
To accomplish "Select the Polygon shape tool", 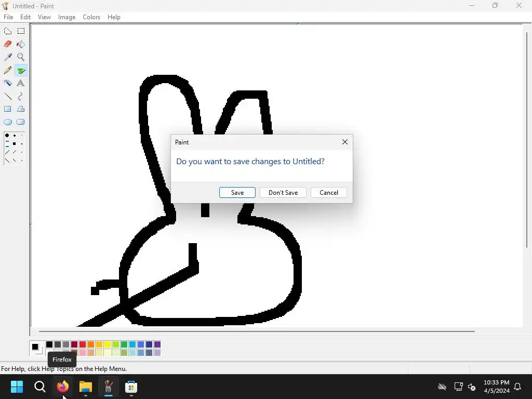I will point(21,109).
